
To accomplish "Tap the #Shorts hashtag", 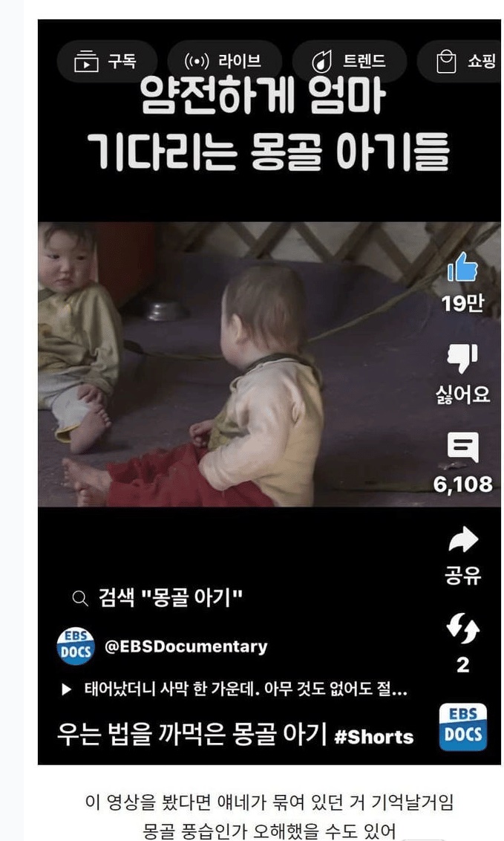I will pos(374,736).
